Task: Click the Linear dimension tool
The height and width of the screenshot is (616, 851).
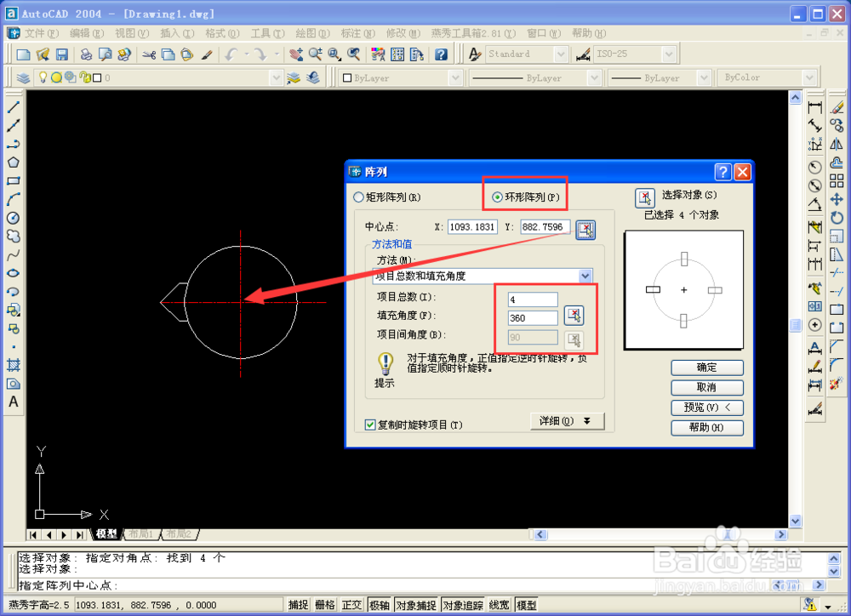Action: point(814,107)
